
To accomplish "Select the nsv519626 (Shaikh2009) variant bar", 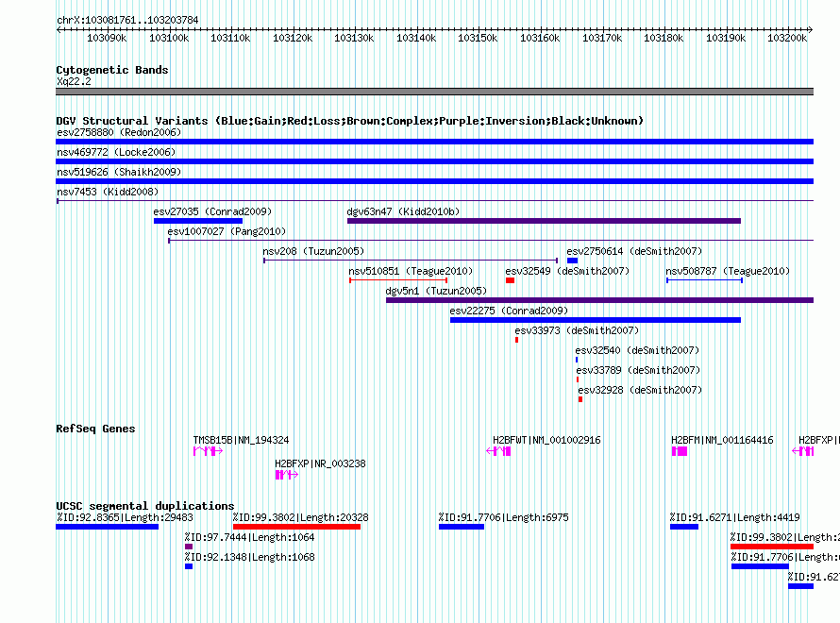I will click(x=434, y=181).
